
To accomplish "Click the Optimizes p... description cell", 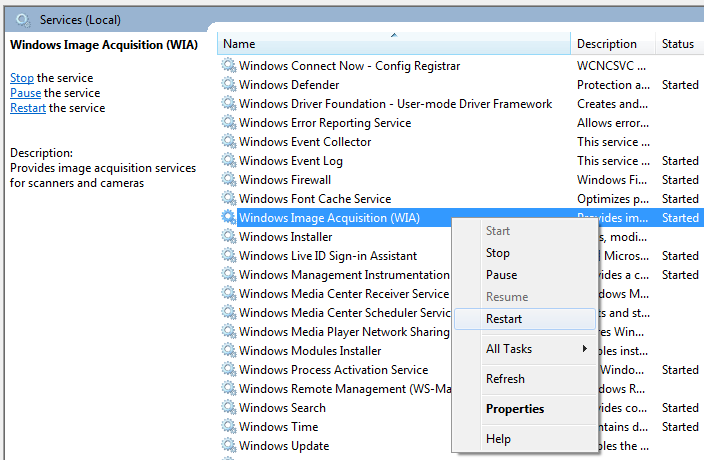I will pyautogui.click(x=613, y=198).
